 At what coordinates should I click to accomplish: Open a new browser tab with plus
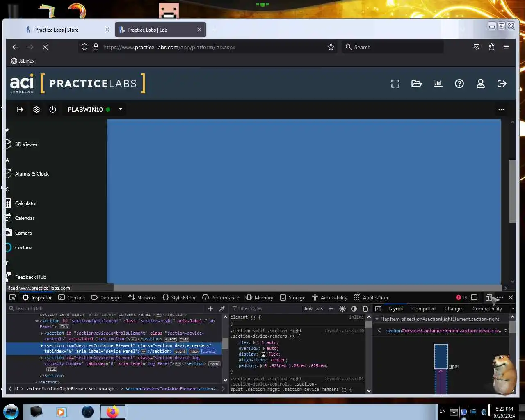(214, 30)
